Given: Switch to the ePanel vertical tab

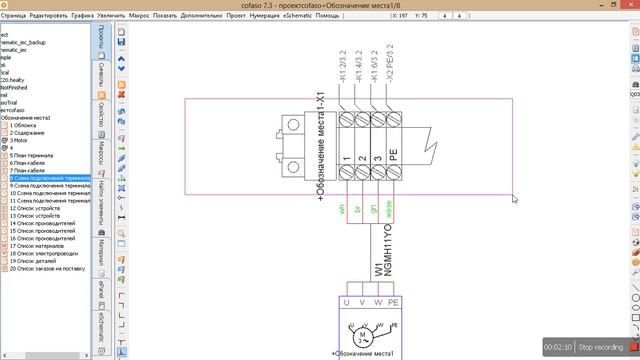Looking at the screenshot, I should tap(101, 295).
